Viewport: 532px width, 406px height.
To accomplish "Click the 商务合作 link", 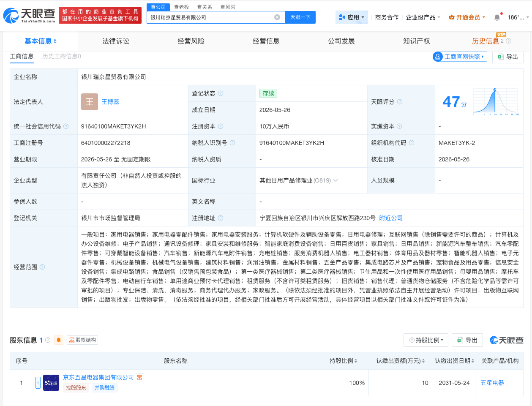I will click(x=387, y=17).
